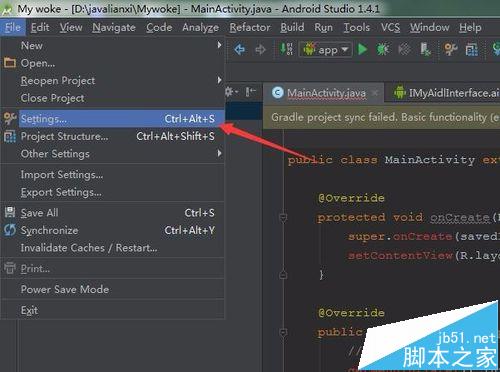500x372 pixels.
Task: Choose Exit from the File menu
Action: (x=112, y=310)
